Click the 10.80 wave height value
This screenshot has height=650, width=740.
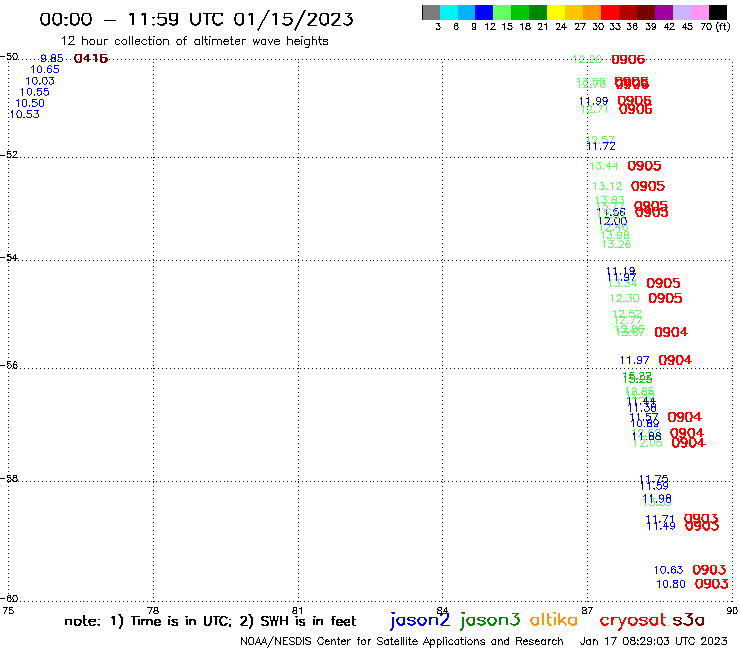[671, 584]
